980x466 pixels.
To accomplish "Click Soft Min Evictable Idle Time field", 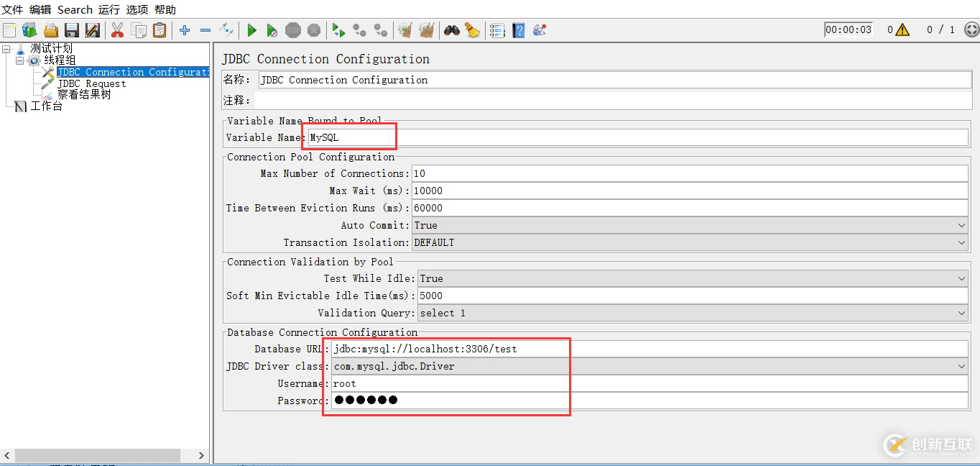I will (693, 296).
